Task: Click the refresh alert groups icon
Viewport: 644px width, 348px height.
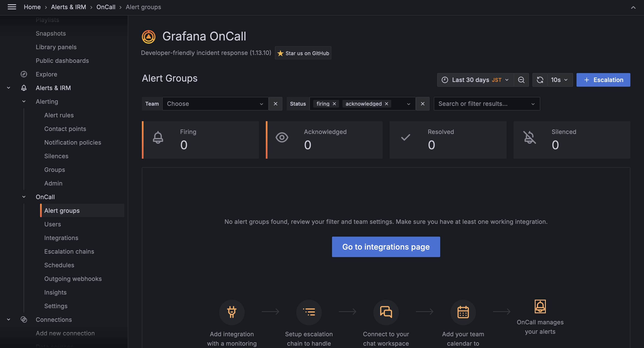Action: [x=540, y=80]
